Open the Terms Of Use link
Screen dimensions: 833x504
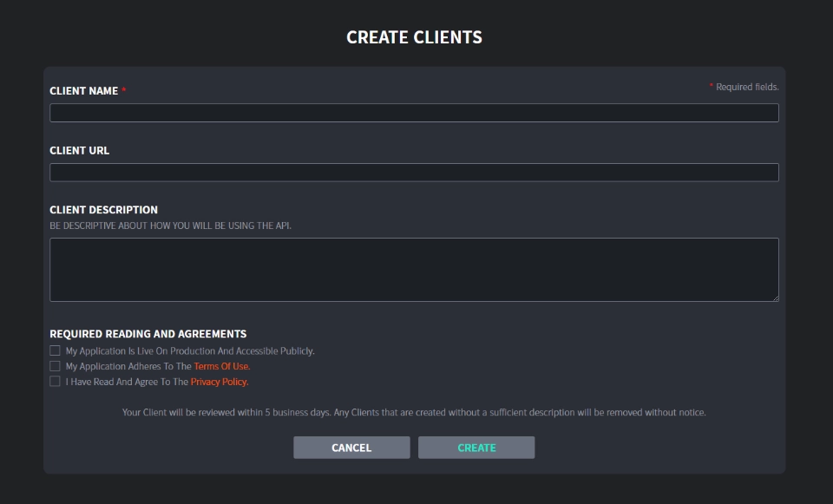click(222, 366)
